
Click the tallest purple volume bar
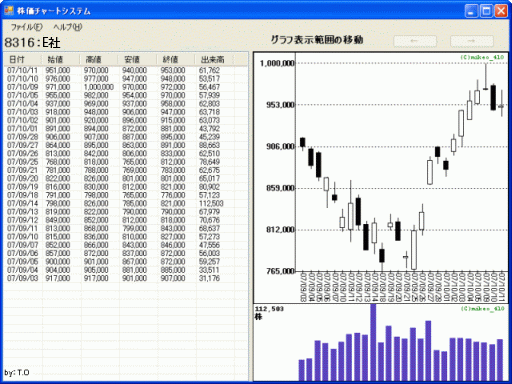tap(373, 342)
